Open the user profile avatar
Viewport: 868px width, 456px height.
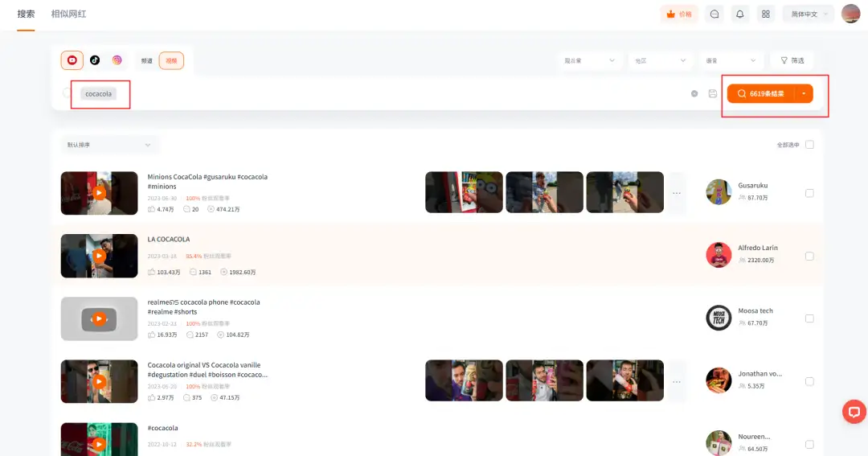coord(850,14)
